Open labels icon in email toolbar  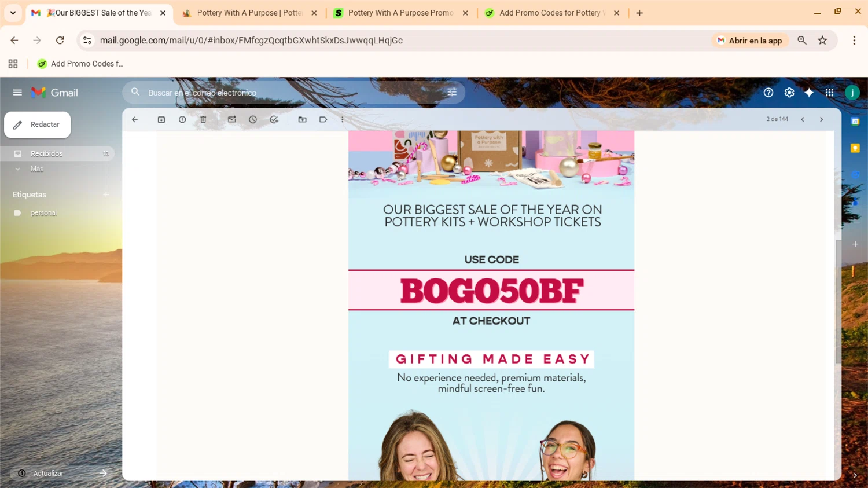tap(323, 119)
